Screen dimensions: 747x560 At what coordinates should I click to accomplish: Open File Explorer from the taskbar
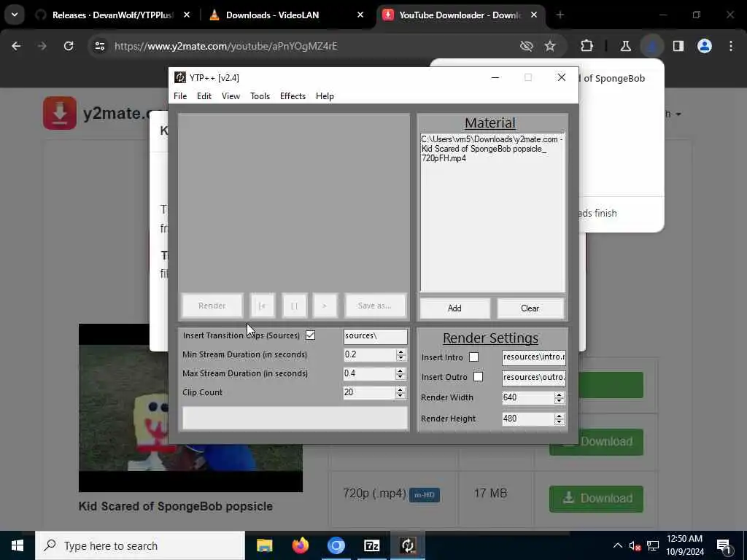264,545
